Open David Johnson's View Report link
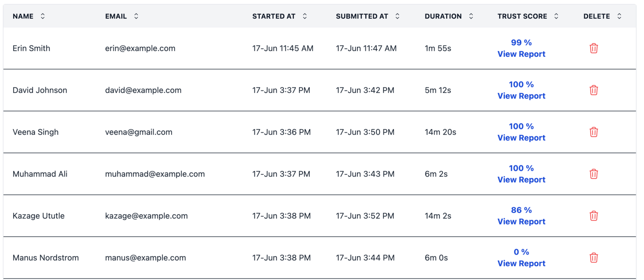Viewport: 644px width, 280px height. point(521,96)
